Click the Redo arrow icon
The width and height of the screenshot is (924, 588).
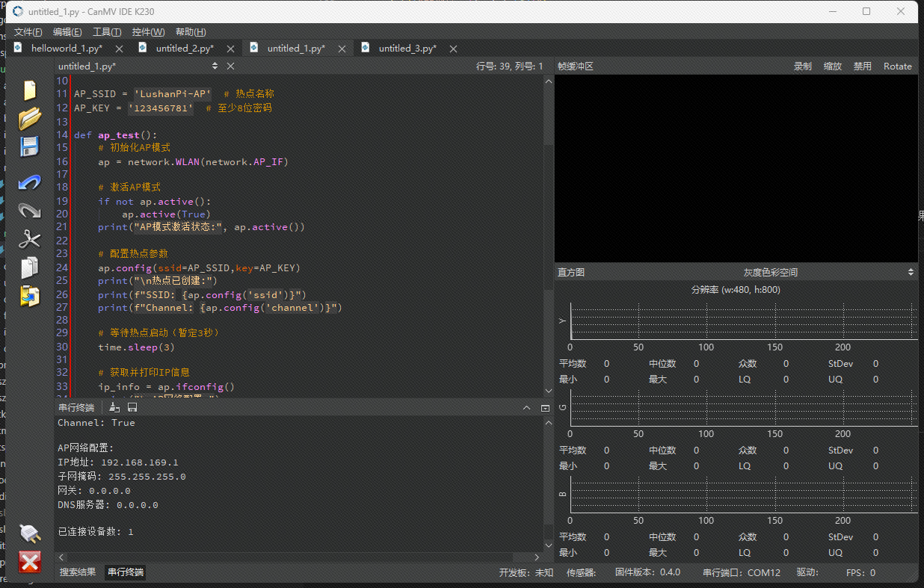(29, 210)
